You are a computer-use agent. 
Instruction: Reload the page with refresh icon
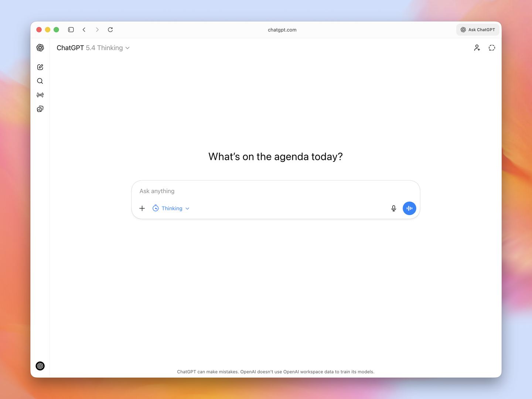pos(110,30)
